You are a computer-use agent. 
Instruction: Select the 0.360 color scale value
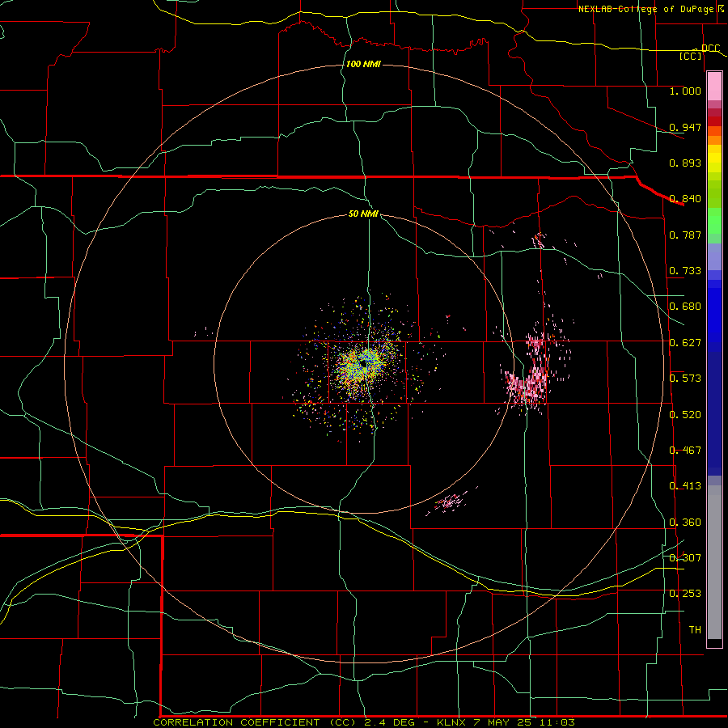click(x=685, y=523)
